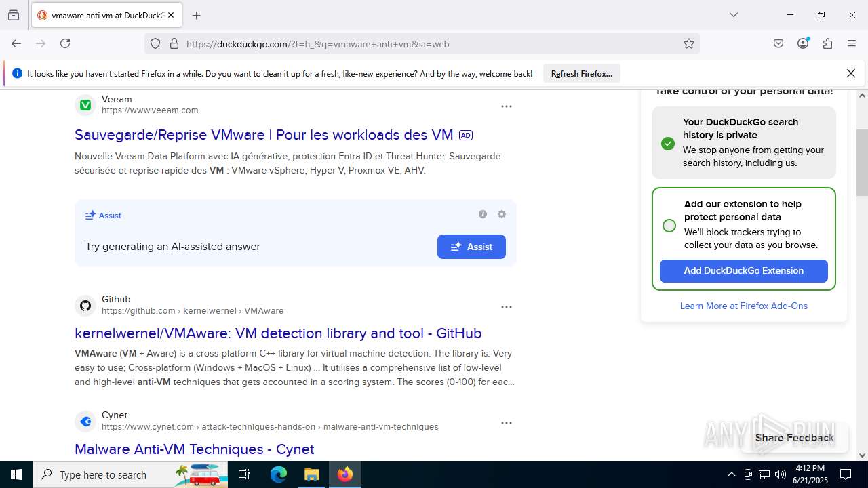868x488 pixels.
Task: Click the Share Feedback button
Action: point(794,438)
